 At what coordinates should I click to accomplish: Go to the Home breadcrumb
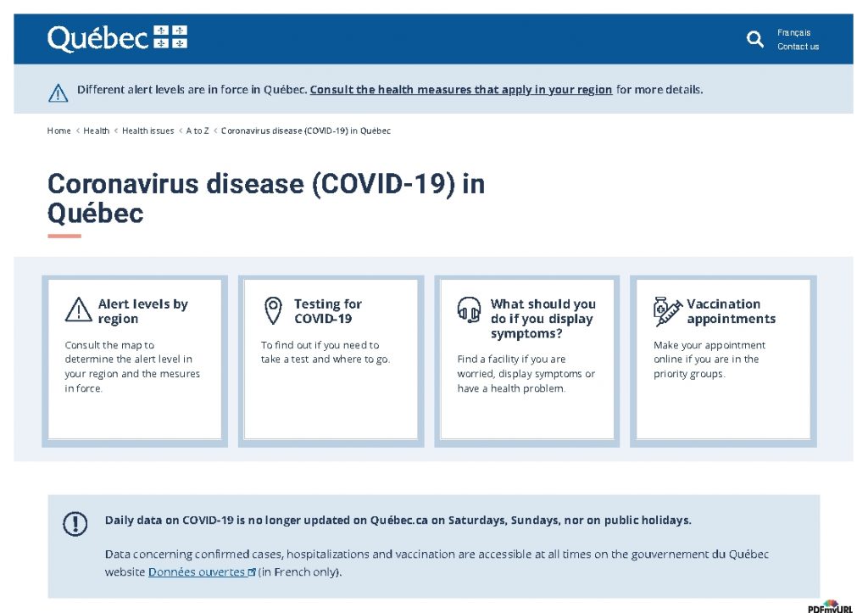coord(58,131)
